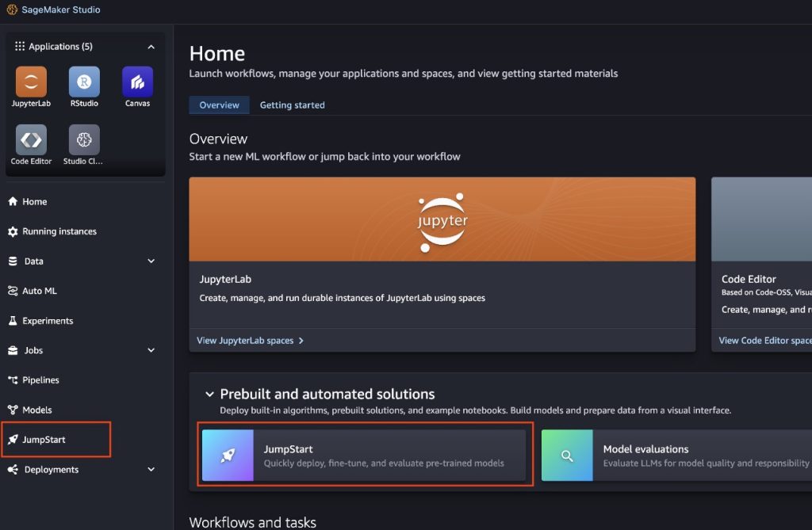The width and height of the screenshot is (812, 530).
Task: Click the SageMaker Studio logo icon
Action: coord(12,10)
